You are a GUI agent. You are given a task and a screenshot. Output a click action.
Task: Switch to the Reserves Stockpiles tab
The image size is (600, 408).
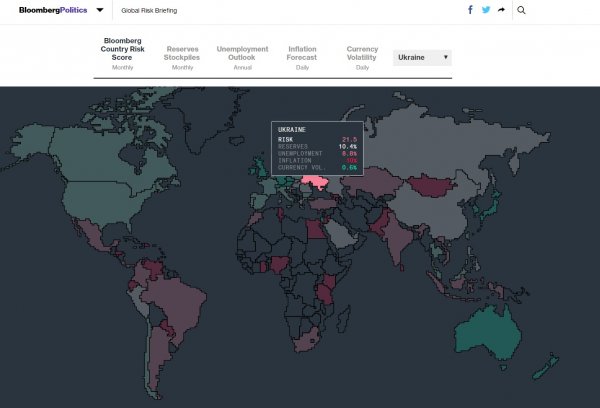[x=182, y=57]
